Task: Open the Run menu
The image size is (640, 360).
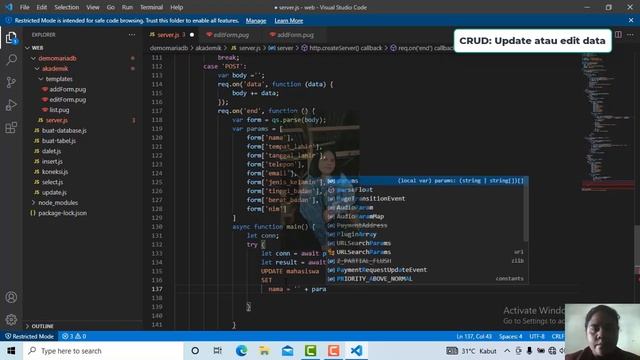Action: 127,7
